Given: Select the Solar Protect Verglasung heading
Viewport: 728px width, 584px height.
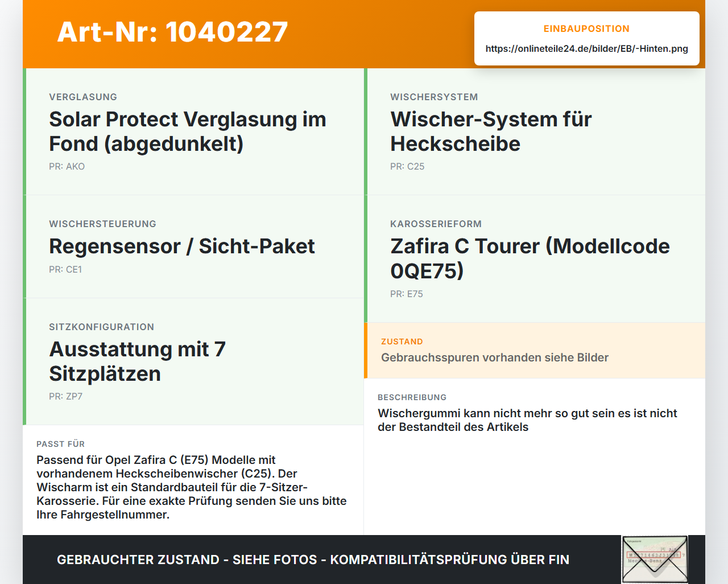Looking at the screenshot, I should pos(188,131).
